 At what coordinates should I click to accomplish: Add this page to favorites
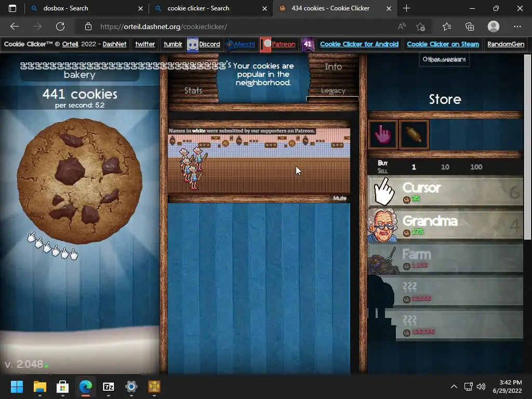[x=421, y=26]
